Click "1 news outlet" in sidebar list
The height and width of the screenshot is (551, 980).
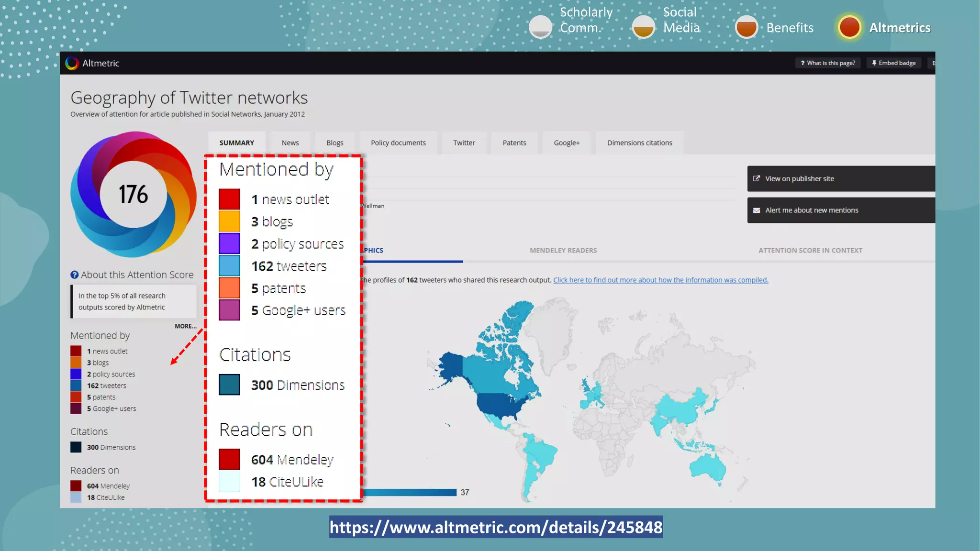click(x=107, y=351)
